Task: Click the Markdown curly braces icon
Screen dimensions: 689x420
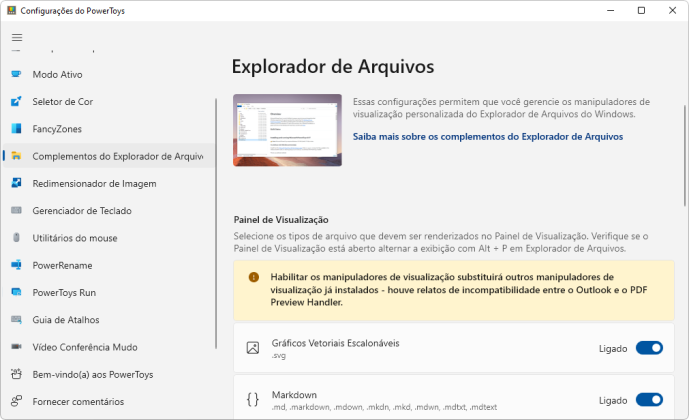Action: tap(253, 400)
